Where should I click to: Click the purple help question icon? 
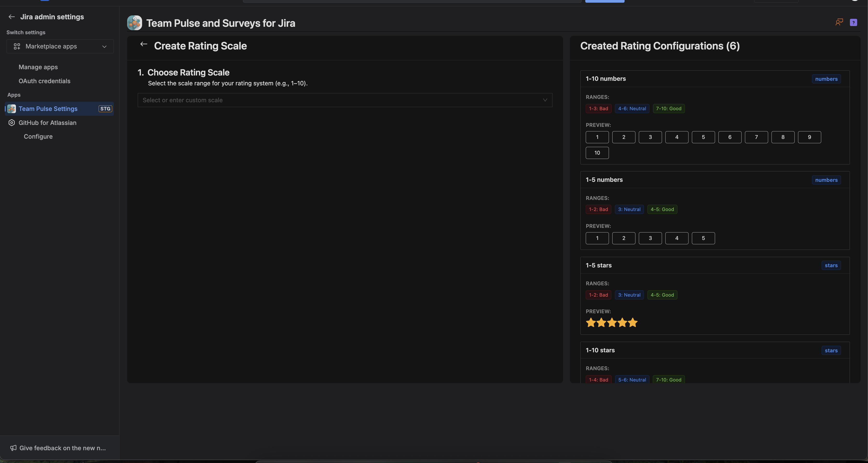[853, 23]
